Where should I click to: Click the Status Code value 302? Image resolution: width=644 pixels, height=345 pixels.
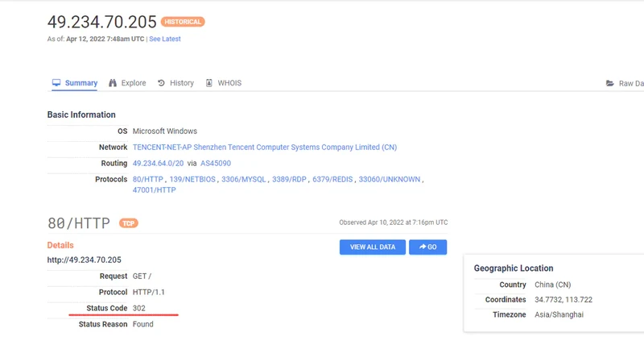point(138,308)
